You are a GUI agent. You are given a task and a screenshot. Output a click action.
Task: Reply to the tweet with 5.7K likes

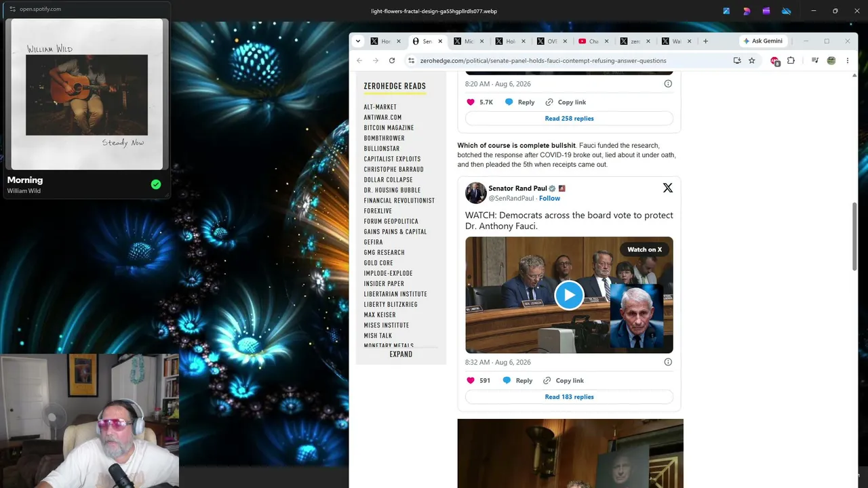pyautogui.click(x=519, y=102)
